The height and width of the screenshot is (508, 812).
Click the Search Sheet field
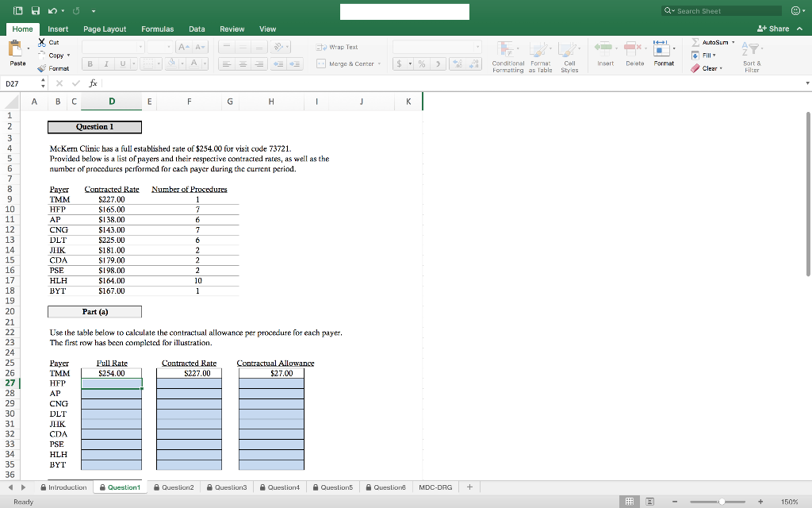pyautogui.click(x=722, y=10)
